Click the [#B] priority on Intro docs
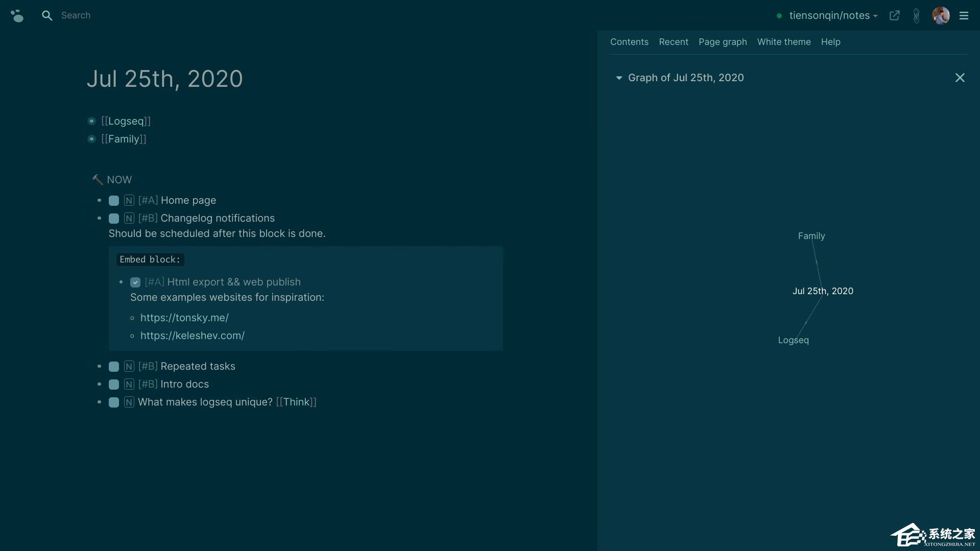Viewport: 980px width, 551px height. [148, 384]
